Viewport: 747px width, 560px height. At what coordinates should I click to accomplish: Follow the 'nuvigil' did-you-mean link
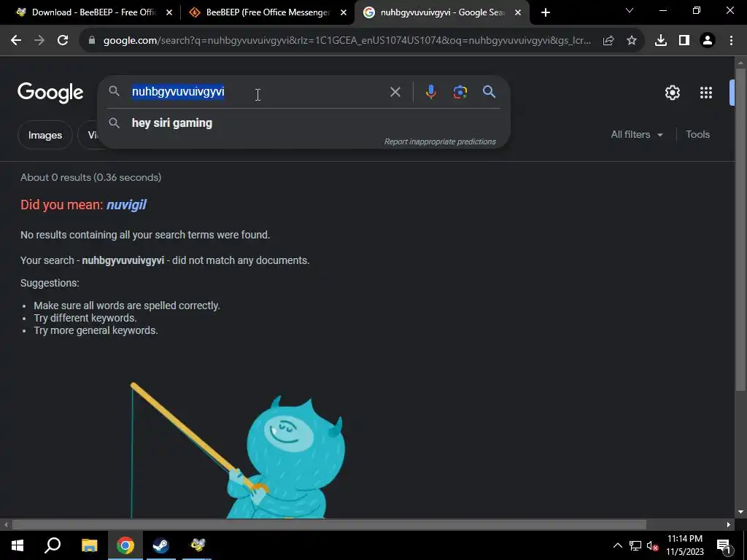coord(126,205)
